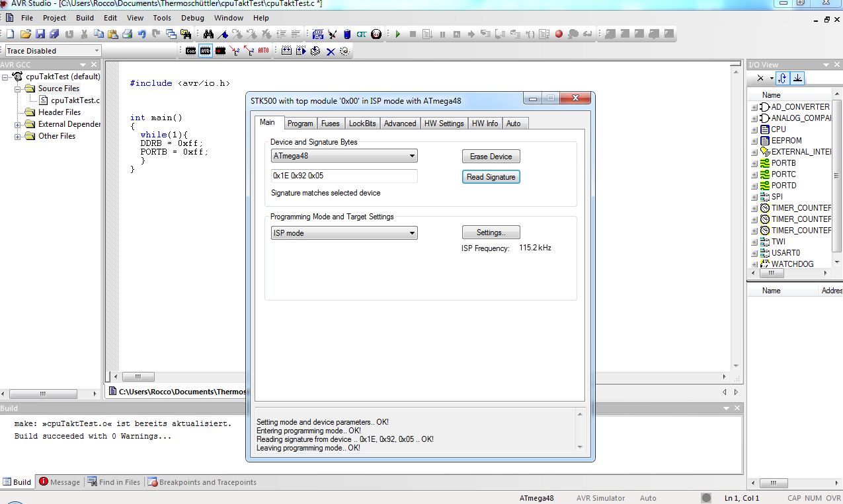Screen dimensions: 843x504
Task: Click the Con connect programmer icon
Action: (190, 50)
